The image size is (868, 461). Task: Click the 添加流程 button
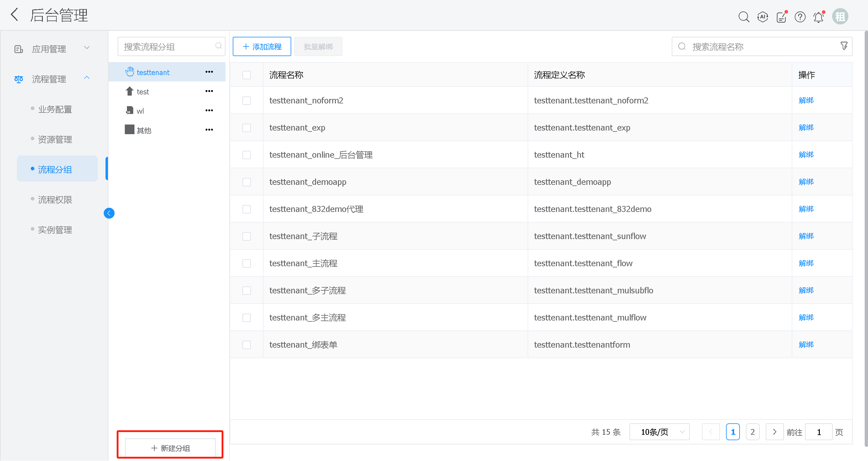click(262, 46)
